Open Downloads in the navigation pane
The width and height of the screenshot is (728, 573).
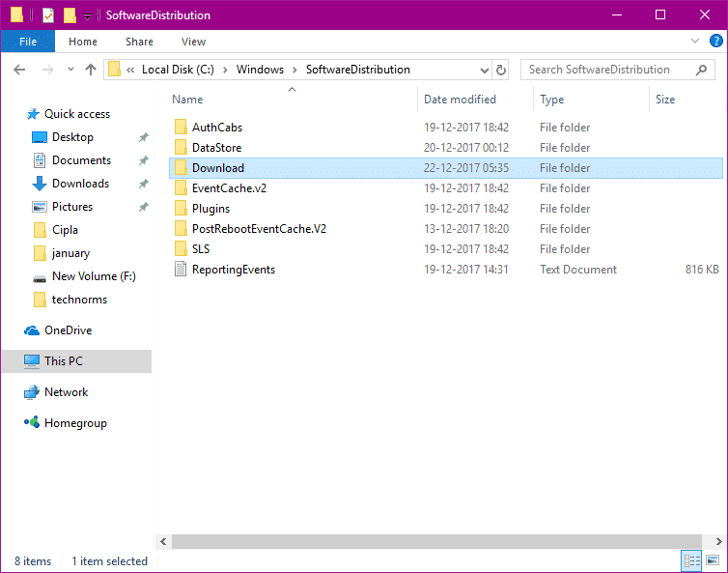point(80,184)
